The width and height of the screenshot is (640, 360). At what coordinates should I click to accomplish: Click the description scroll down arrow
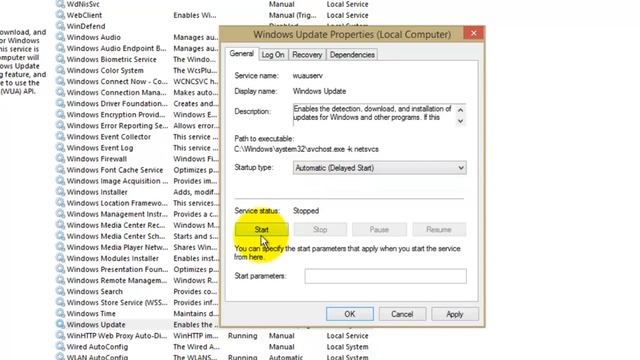[460, 121]
